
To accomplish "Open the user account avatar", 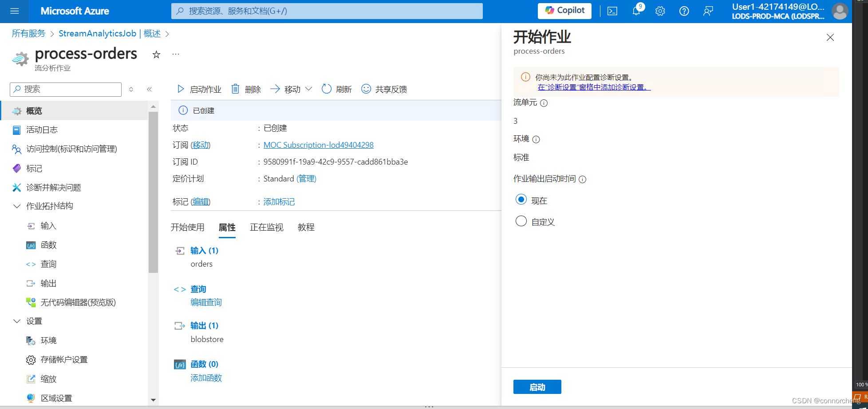I will [x=840, y=11].
